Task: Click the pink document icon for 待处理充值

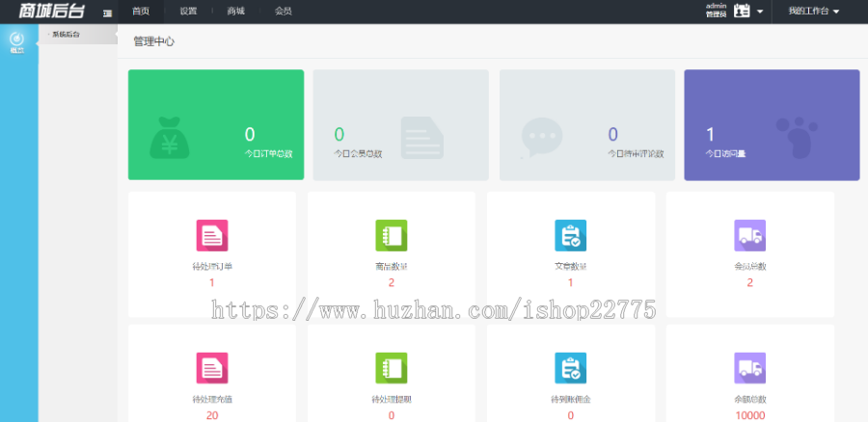Action: (x=212, y=368)
